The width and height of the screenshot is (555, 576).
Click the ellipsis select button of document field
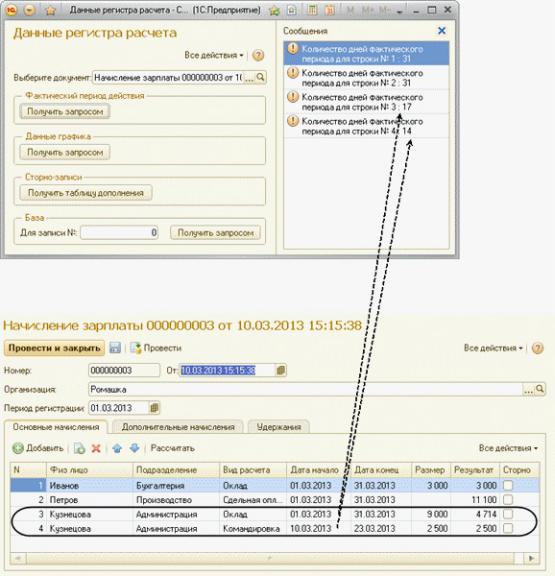249,78
